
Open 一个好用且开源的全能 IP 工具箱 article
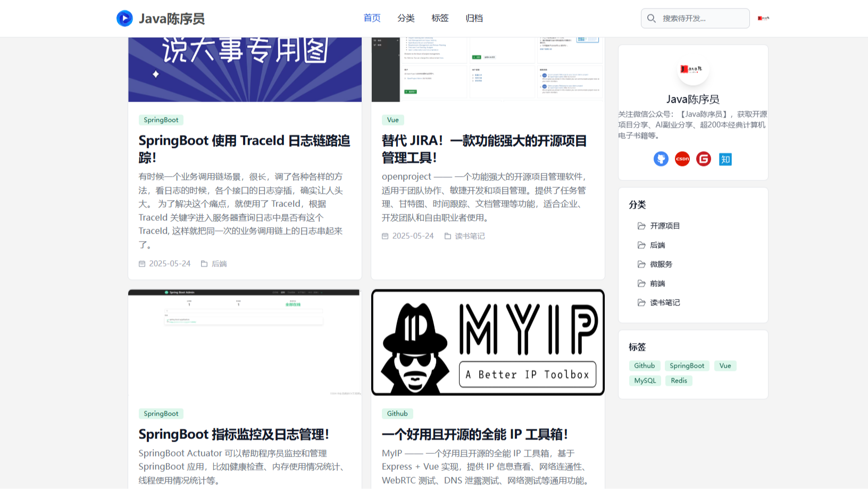475,434
